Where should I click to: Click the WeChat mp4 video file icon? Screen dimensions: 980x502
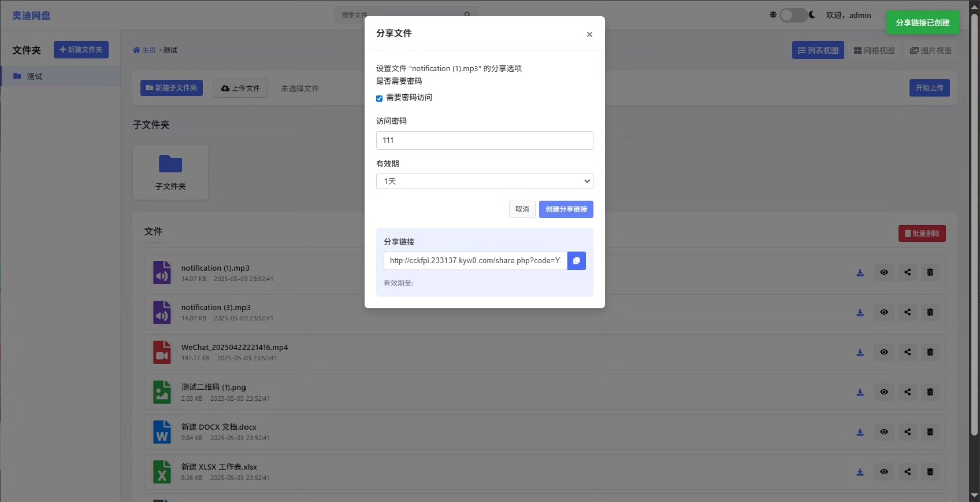point(162,352)
